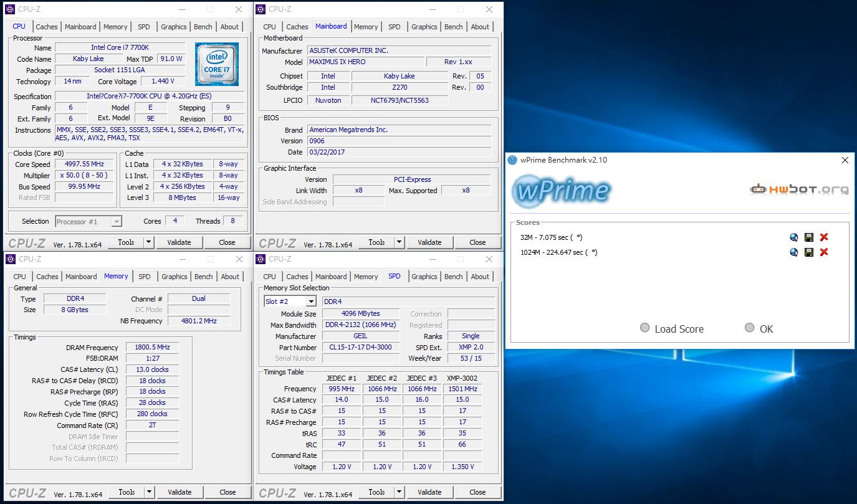
Task: Click the Intel Core i7 logo badge
Action: click(x=216, y=64)
